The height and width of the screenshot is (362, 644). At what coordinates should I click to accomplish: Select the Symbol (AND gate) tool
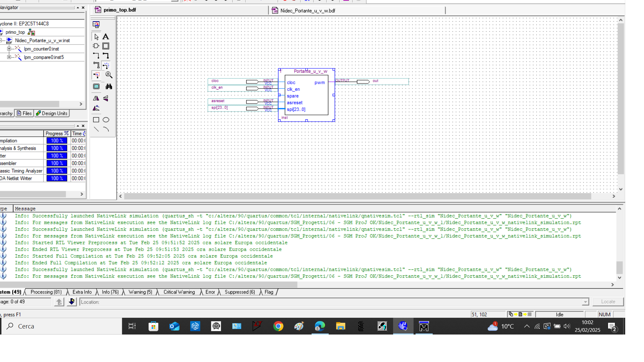(x=96, y=46)
